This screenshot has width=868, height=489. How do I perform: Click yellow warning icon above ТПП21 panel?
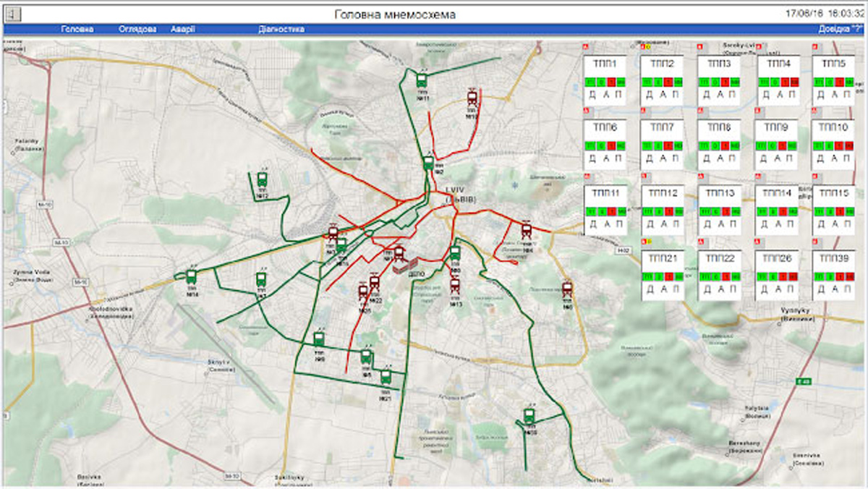[649, 241]
